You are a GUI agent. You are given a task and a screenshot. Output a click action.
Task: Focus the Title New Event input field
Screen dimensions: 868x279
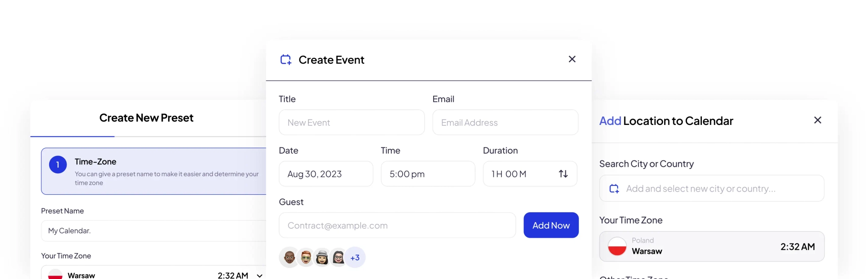pyautogui.click(x=352, y=122)
